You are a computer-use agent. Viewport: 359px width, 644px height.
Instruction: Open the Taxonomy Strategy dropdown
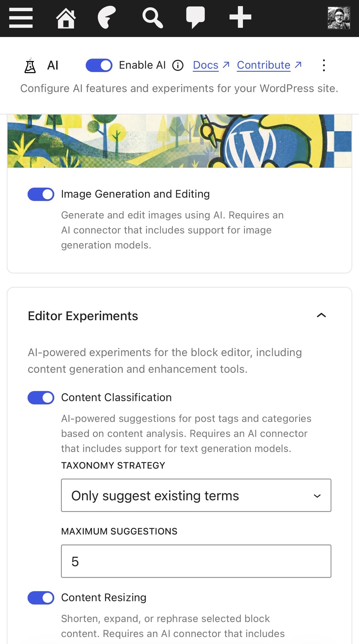click(196, 495)
